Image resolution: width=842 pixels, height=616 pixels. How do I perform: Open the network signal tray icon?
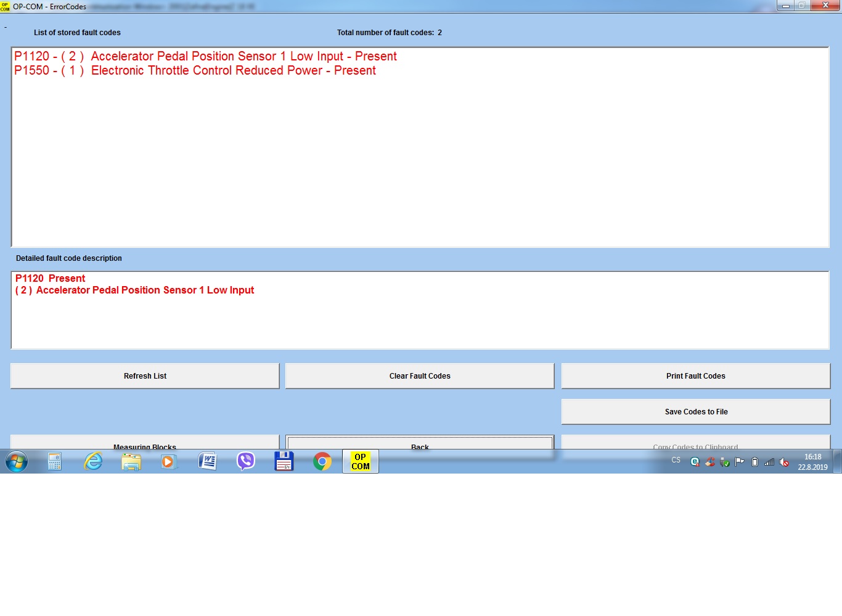[x=769, y=462]
